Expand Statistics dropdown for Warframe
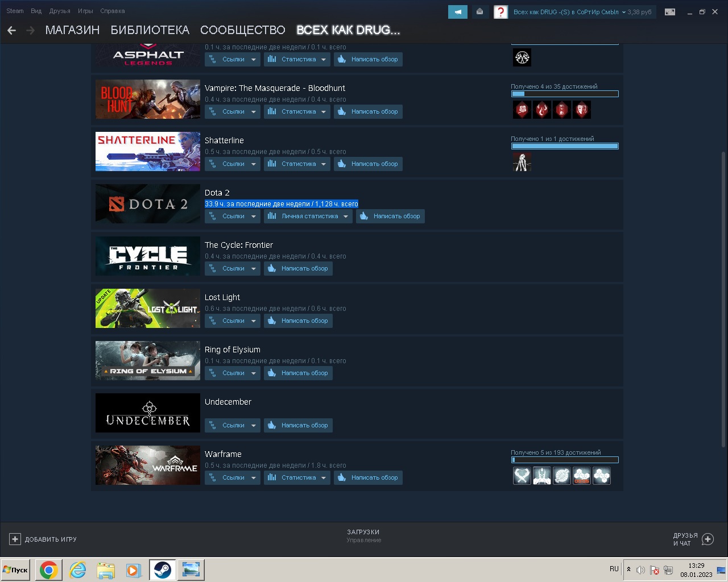728x582 pixels. (297, 477)
